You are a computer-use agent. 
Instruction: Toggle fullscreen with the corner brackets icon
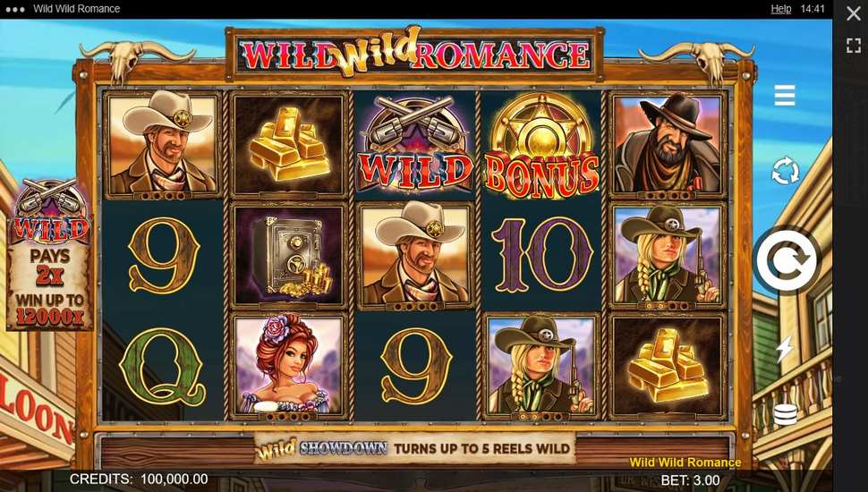854,46
